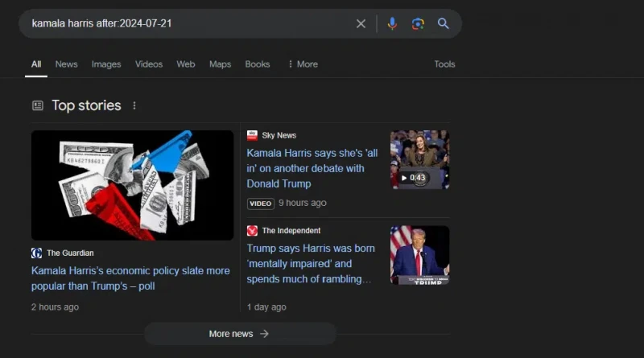Click 'The Independent' source name text
The width and height of the screenshot is (644, 358).
click(291, 231)
